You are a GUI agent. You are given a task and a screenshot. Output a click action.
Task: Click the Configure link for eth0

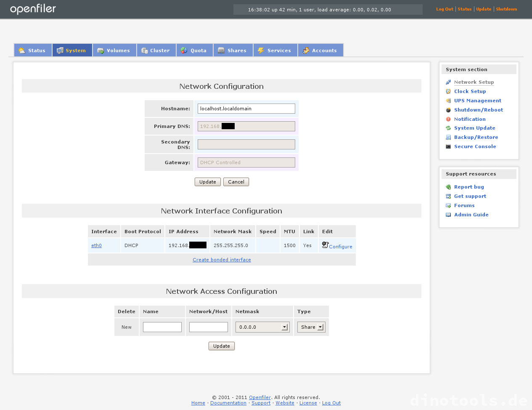click(341, 247)
